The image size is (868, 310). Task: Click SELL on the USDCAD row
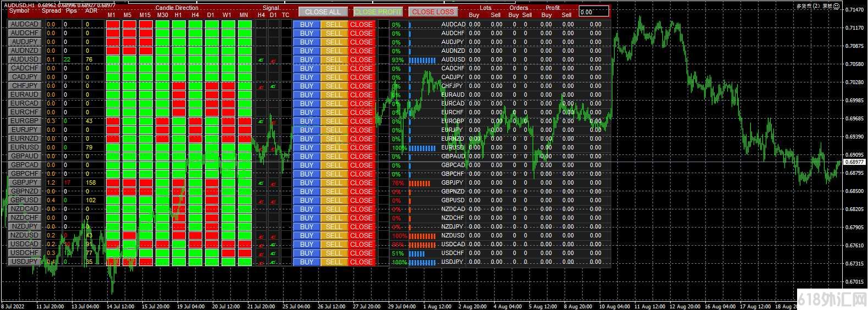click(334, 244)
